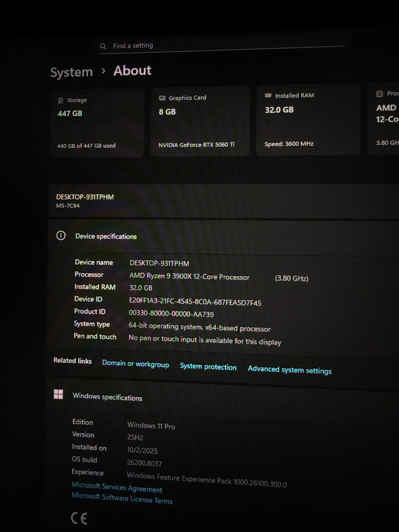Open Advanced system settings link

coord(290,369)
